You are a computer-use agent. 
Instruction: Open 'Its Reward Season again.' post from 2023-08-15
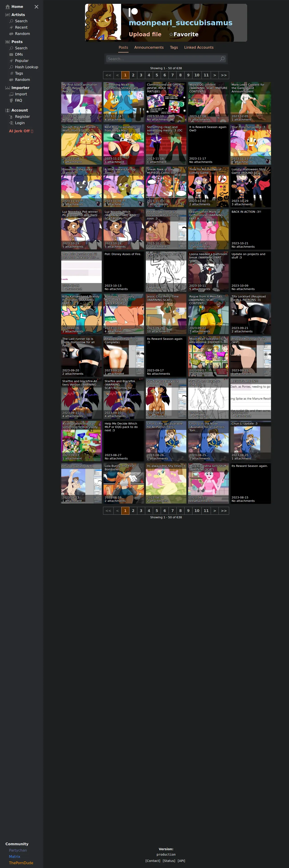point(251,484)
